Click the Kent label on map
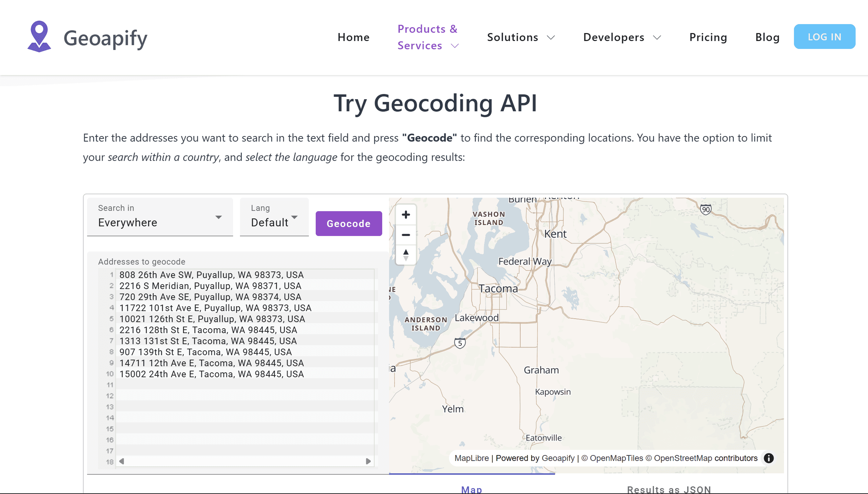Image resolution: width=868 pixels, height=494 pixels. [x=555, y=234]
